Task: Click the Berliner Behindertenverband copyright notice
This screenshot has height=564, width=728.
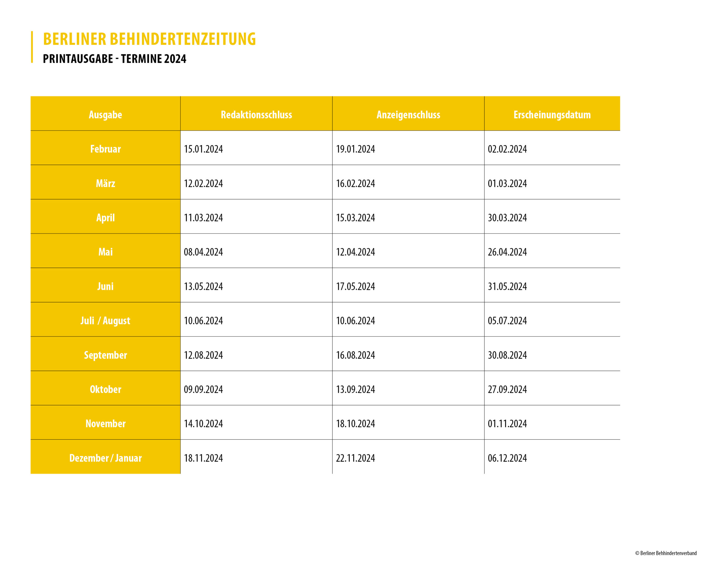Action: click(665, 553)
